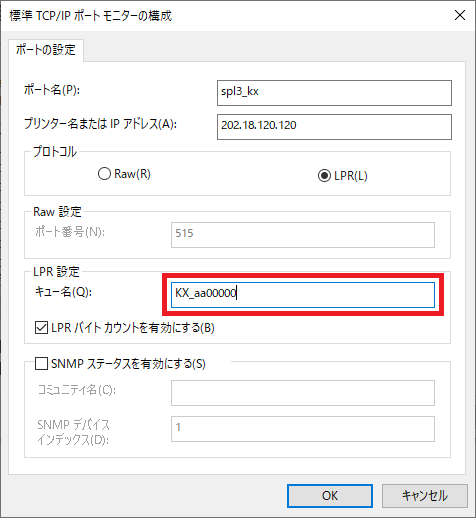
Task: Click the ポート名(P) label
Action: (52, 90)
